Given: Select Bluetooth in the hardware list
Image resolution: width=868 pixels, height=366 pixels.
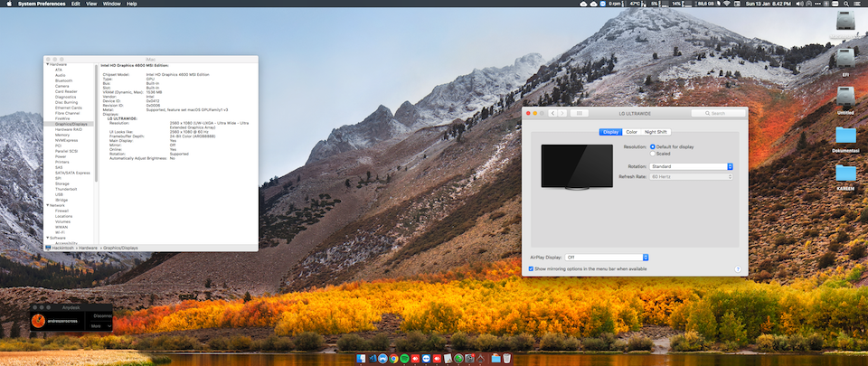Looking at the screenshot, I should pyautogui.click(x=63, y=80).
